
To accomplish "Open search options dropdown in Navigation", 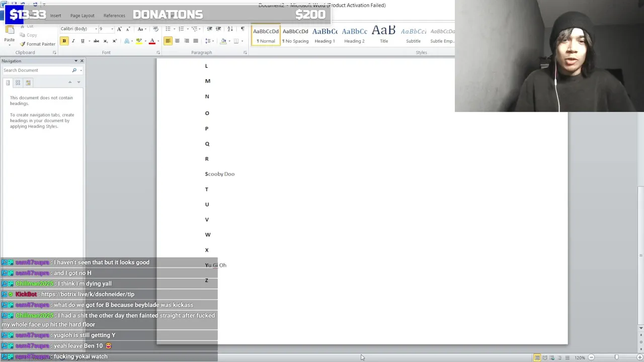I will [80, 70].
